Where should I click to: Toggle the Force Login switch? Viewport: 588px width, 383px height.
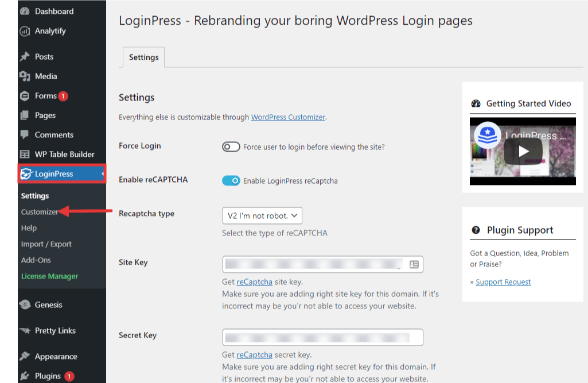pos(231,147)
